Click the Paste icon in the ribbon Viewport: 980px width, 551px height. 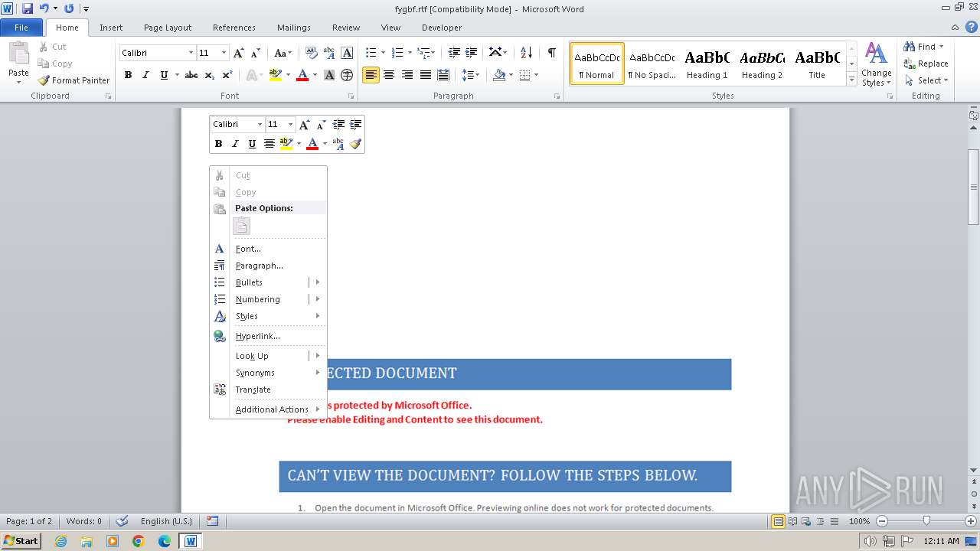tap(18, 54)
